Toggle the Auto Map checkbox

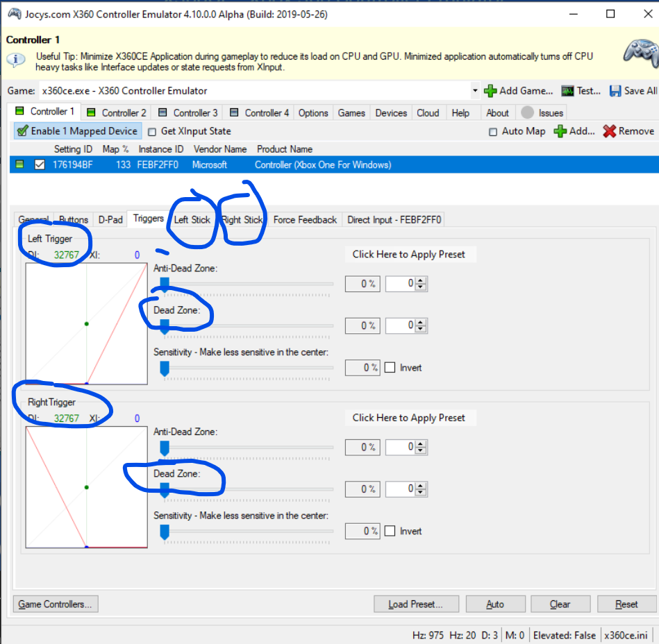point(493,132)
